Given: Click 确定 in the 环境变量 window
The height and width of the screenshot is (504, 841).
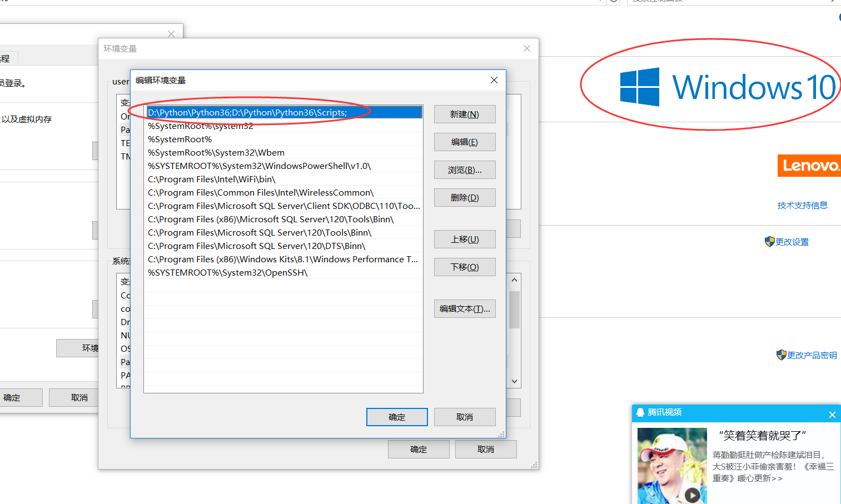Looking at the screenshot, I should click(x=419, y=450).
